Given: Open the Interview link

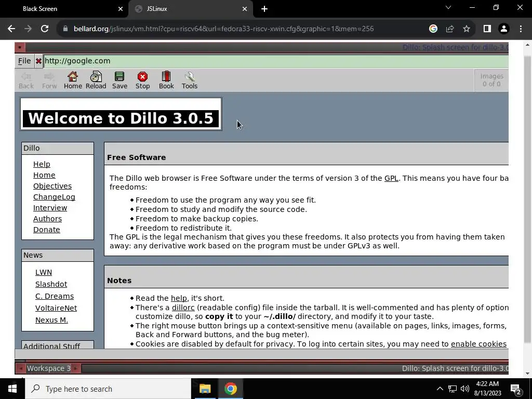Looking at the screenshot, I should (x=50, y=208).
